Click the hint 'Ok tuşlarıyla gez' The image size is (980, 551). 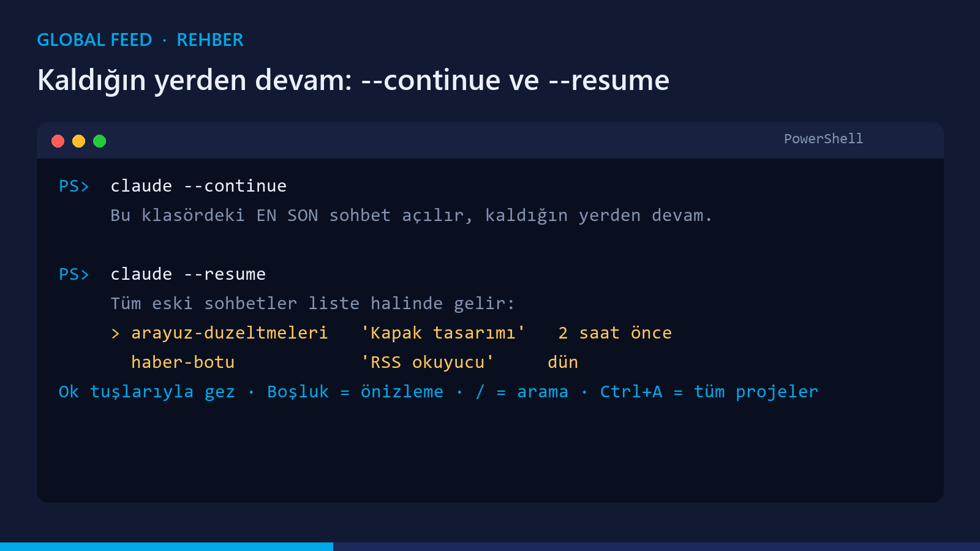(x=147, y=392)
